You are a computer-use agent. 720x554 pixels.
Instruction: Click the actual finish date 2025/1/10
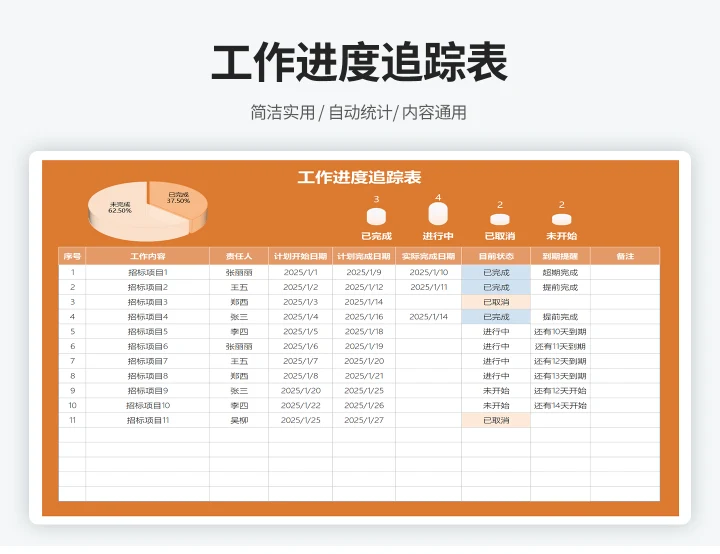(x=428, y=272)
